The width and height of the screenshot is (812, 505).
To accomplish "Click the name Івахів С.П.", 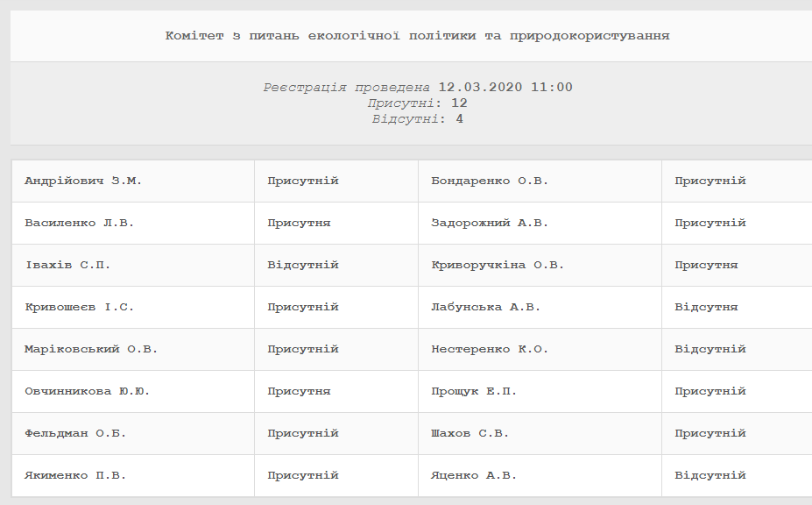I will pyautogui.click(x=67, y=265).
